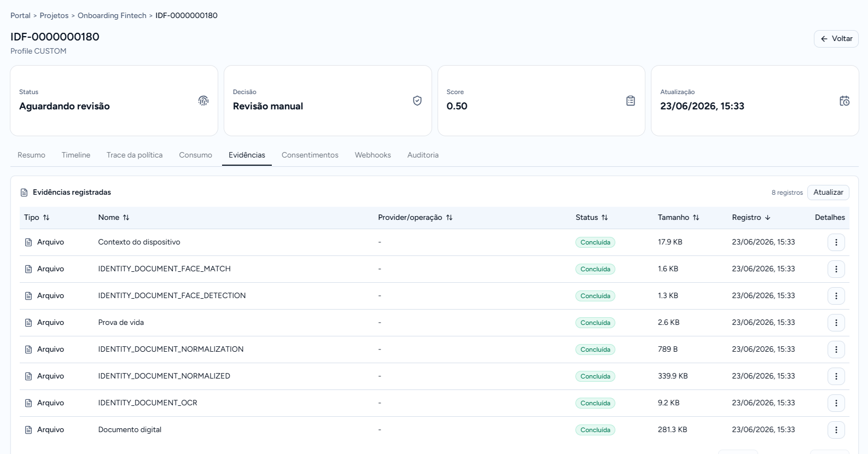Click file icon of Prova de vida row
This screenshot has width=868, height=454.
tap(28, 323)
